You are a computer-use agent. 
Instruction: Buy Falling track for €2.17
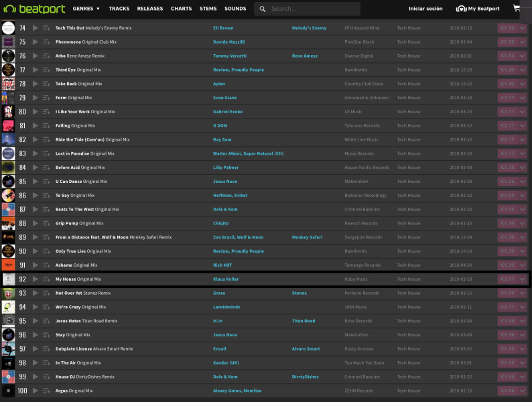[x=507, y=126]
